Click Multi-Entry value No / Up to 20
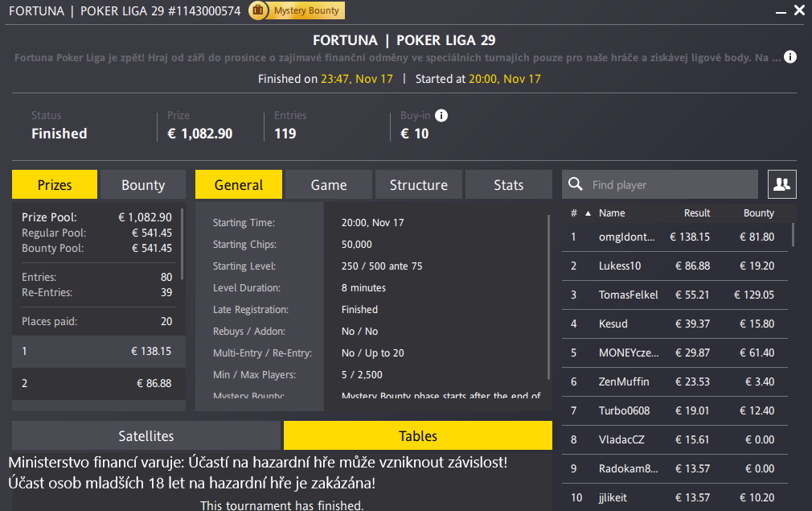Viewport: 812px width, 511px height. 372,353
